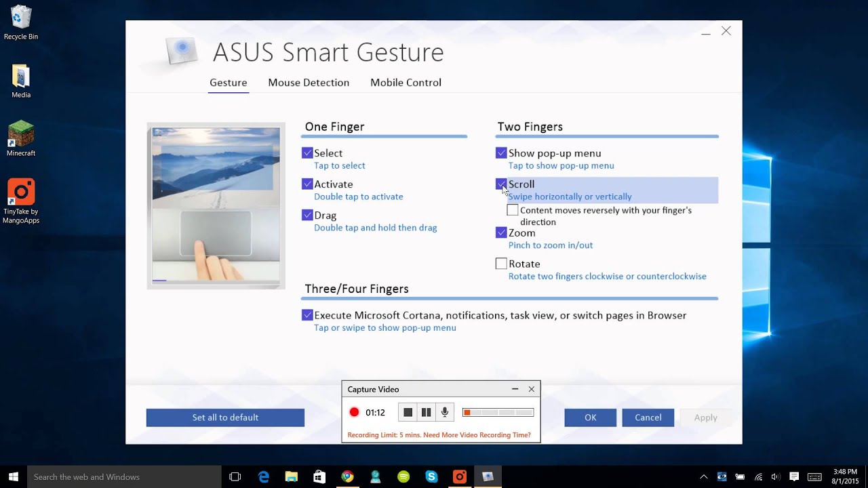This screenshot has height=488, width=868.
Task: Open TinyTake by MangoApps shortcut
Action: coord(21,201)
